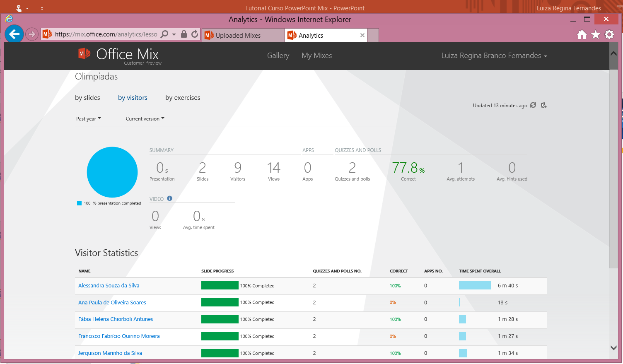Image resolution: width=623 pixels, height=364 pixels.
Task: Switch to by exercises view
Action: [183, 98]
